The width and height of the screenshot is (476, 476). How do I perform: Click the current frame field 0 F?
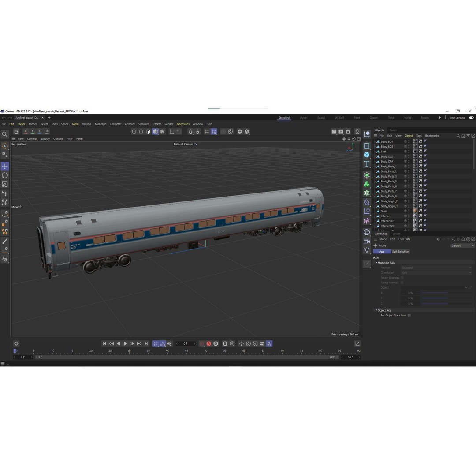[186, 344]
